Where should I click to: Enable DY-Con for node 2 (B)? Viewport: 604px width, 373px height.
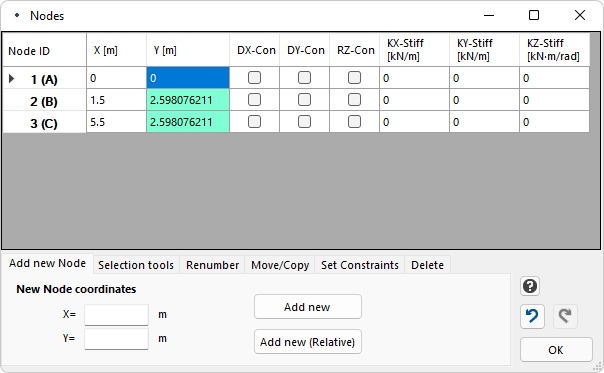coord(304,100)
